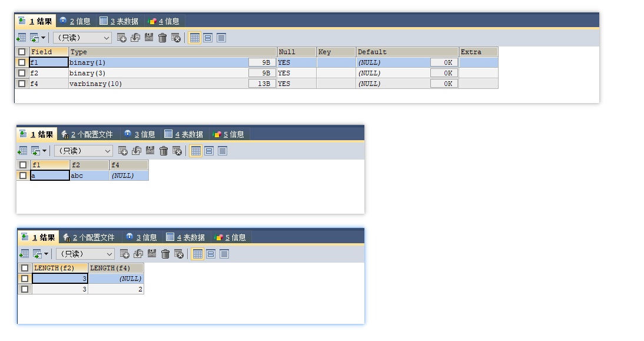This screenshot has height=341, width=644.
Task: Click the 'f2' column header in middle grid
Action: tap(89, 165)
